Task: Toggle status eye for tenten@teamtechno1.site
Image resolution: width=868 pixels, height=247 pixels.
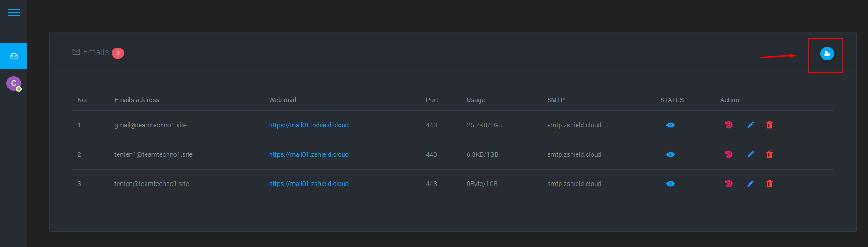Action: pos(670,184)
